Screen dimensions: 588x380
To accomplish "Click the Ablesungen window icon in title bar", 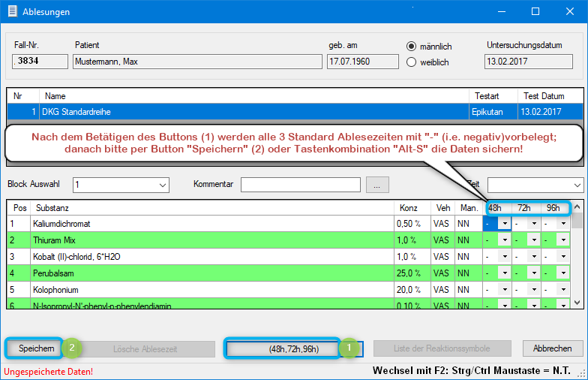I will coord(12,12).
